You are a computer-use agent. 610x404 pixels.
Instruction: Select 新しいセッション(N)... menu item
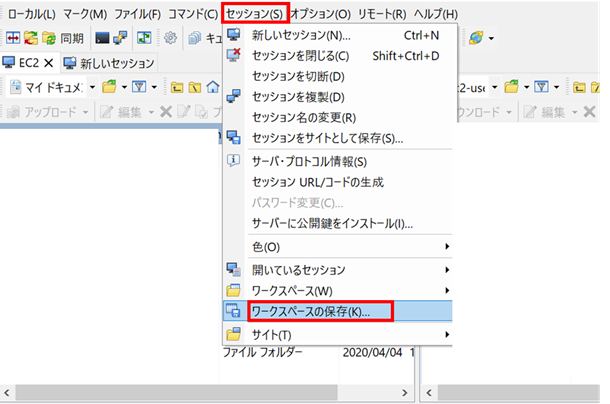(338, 35)
